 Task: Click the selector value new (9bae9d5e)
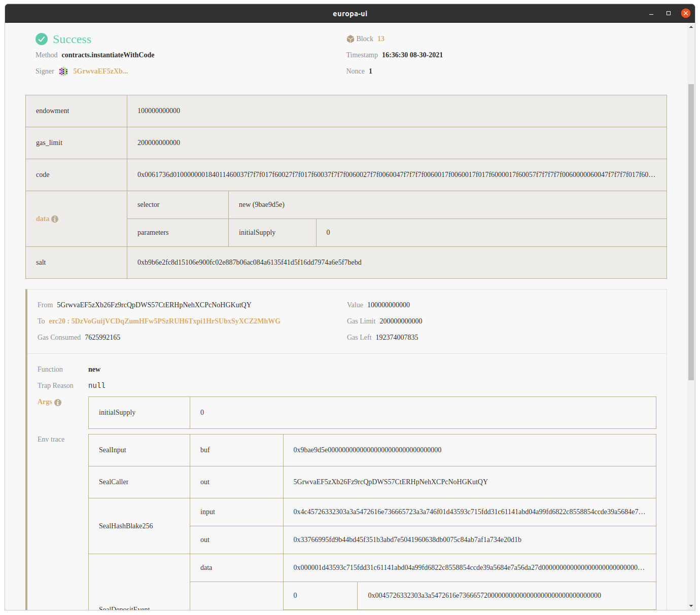(x=262, y=205)
